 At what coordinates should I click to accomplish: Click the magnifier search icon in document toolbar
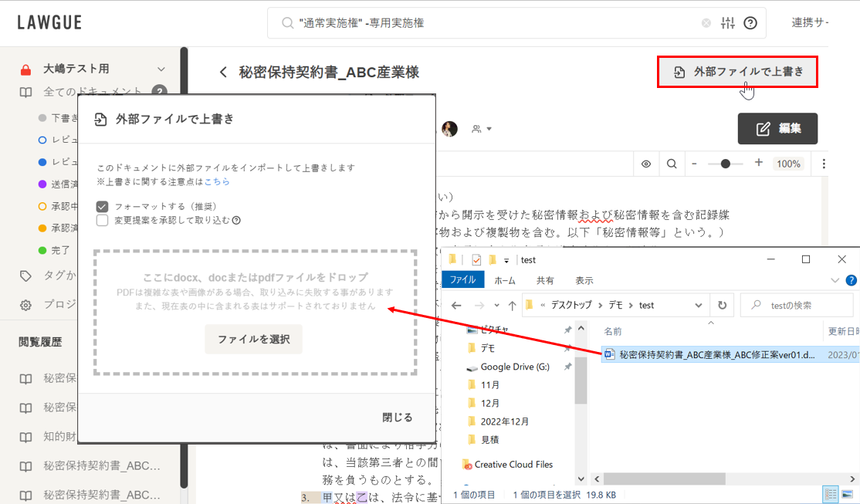tap(672, 164)
